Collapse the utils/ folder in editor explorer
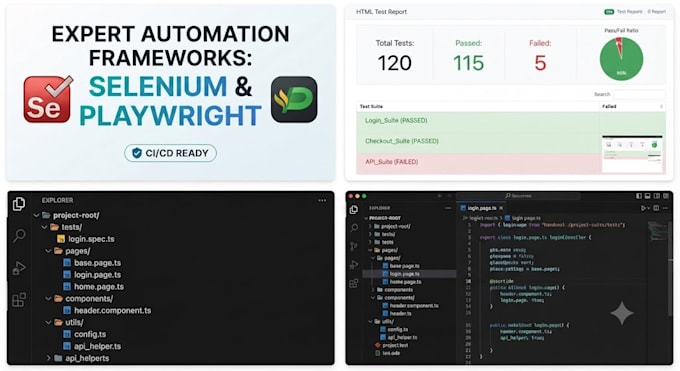This screenshot has width=680, height=371. click(x=370, y=322)
